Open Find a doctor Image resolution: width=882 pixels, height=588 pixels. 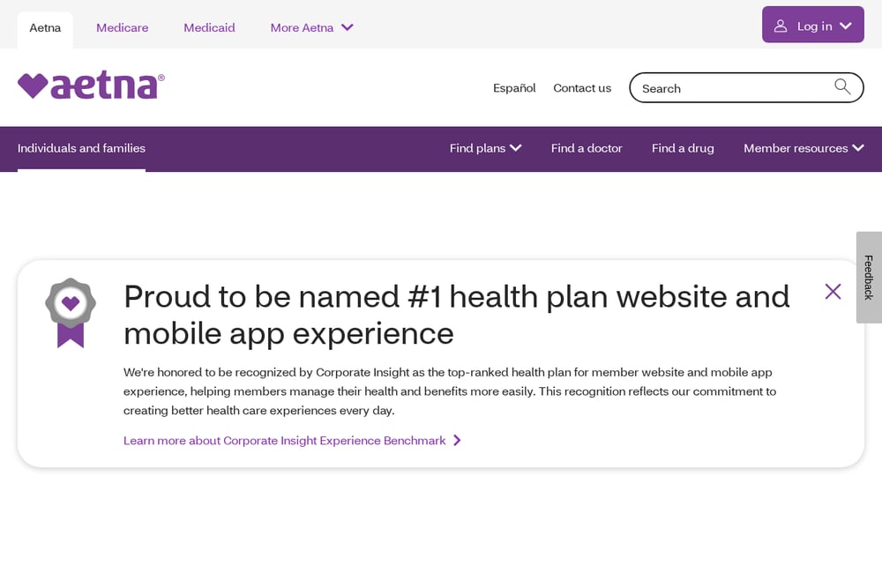[x=587, y=148]
